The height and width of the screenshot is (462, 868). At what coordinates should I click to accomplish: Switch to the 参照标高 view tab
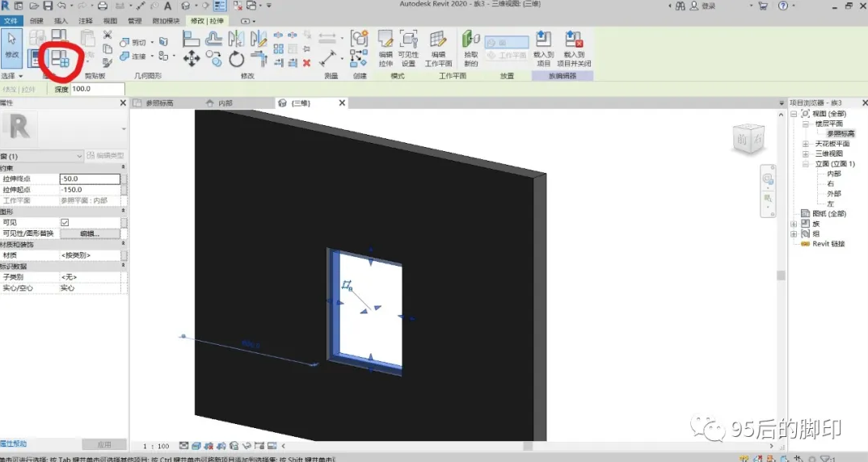coord(159,103)
